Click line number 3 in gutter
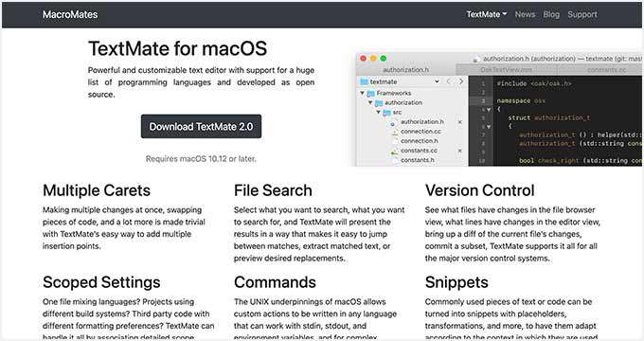This screenshot has height=341, width=644. point(483,100)
